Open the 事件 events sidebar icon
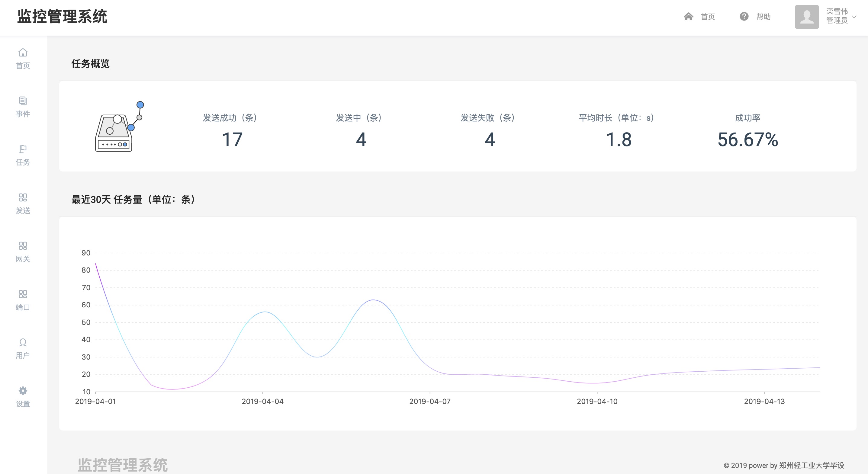 (23, 101)
